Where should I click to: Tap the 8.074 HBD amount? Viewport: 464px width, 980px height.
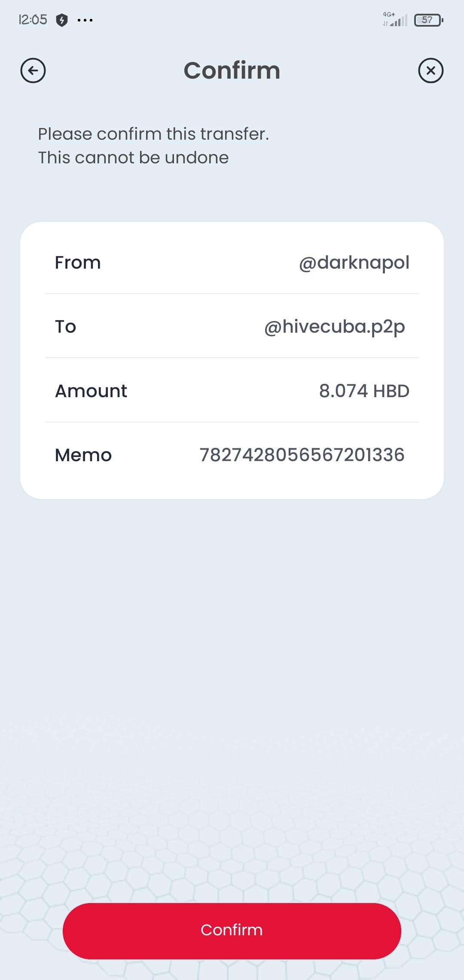pyautogui.click(x=364, y=391)
